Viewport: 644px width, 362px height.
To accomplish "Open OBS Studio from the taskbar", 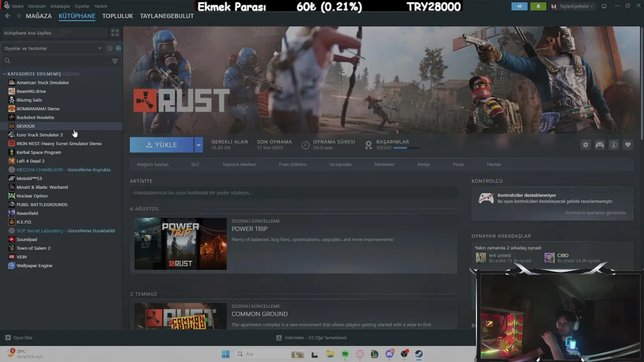I will pyautogui.click(x=405, y=354).
